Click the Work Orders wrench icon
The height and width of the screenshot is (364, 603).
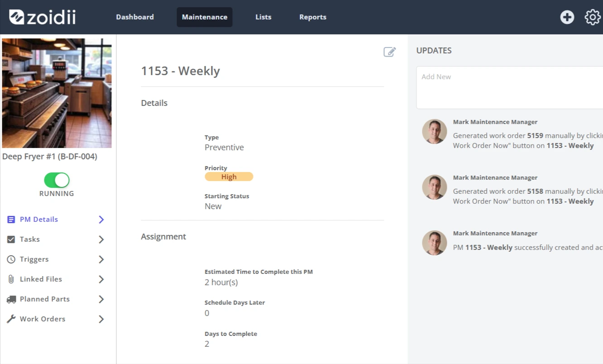click(11, 319)
